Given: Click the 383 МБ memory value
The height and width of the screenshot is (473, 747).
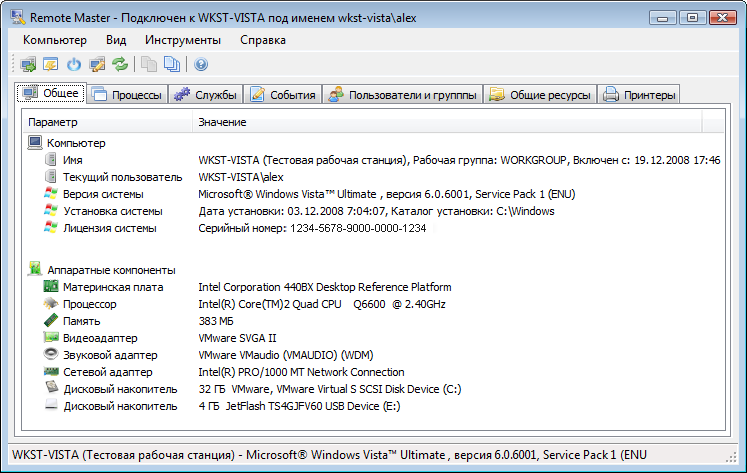Looking at the screenshot, I should [216, 321].
